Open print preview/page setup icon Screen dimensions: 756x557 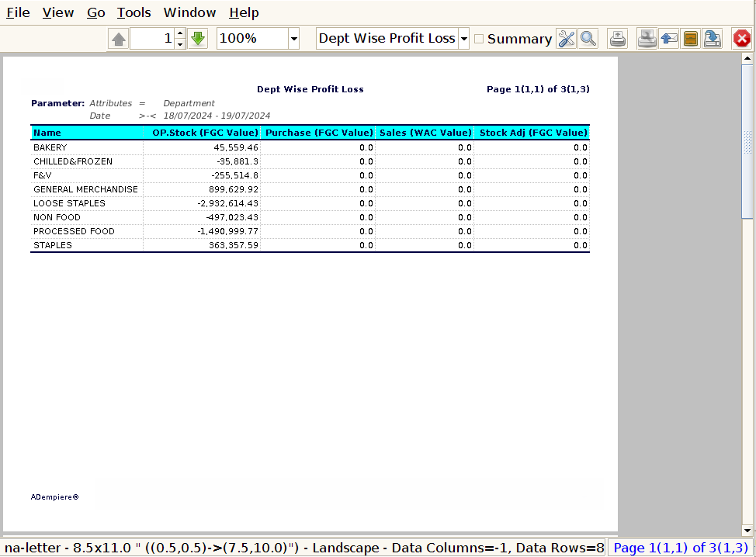647,39
